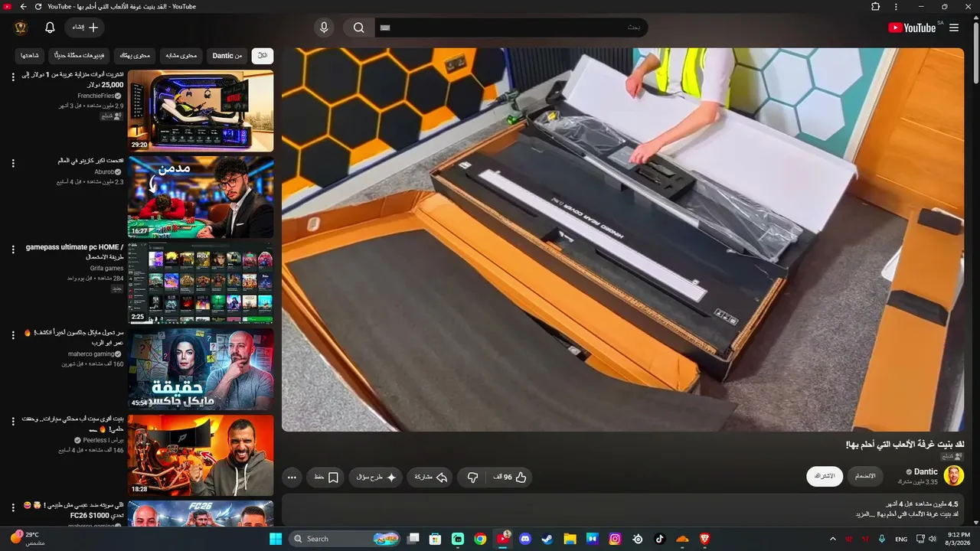This screenshot has height=551, width=980.
Task: Open the 2:25 gamepass video thumbnail
Action: [x=201, y=283]
